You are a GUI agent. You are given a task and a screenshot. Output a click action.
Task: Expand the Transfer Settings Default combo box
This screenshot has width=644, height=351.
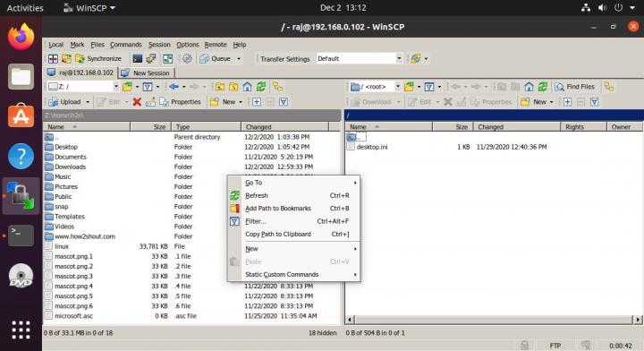tap(360, 59)
